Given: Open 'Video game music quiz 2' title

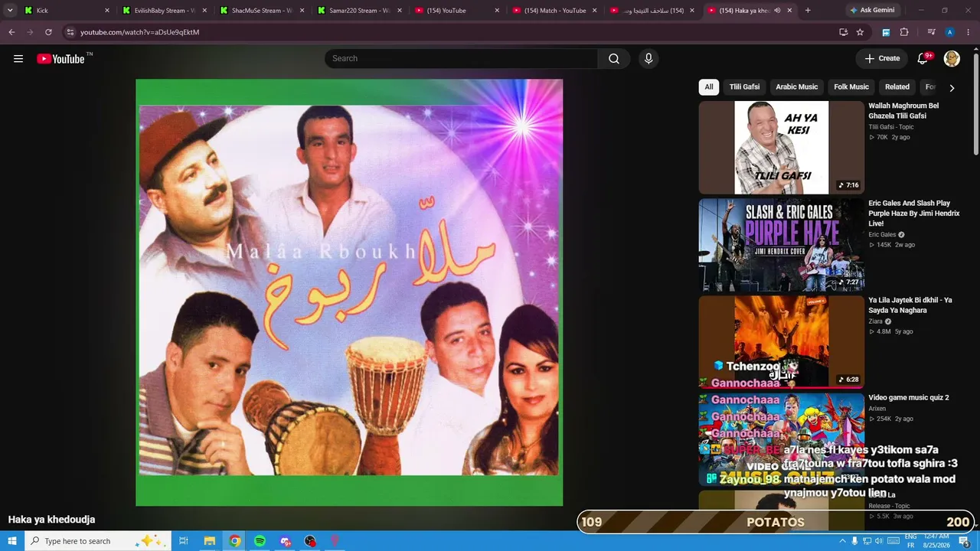Looking at the screenshot, I should (x=909, y=398).
